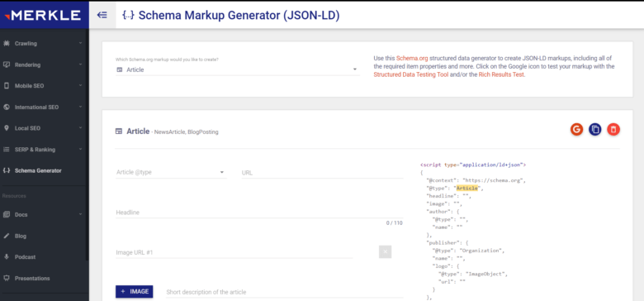Click the 0 / 110 character counter
The image size is (644, 301).
tap(395, 223)
